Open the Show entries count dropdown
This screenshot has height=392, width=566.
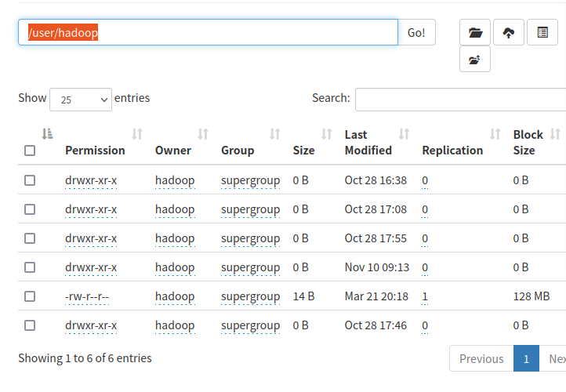point(81,100)
